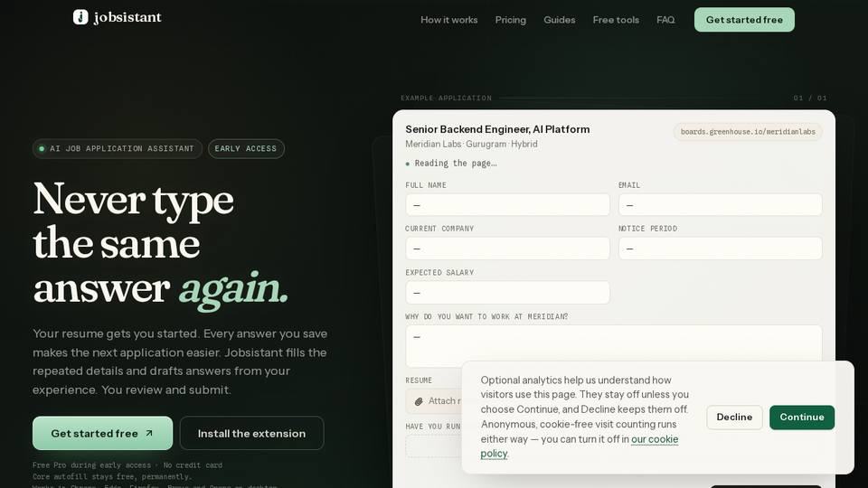Click the EXAMPLE APPLICATION label
The height and width of the screenshot is (488, 868).
tap(446, 98)
